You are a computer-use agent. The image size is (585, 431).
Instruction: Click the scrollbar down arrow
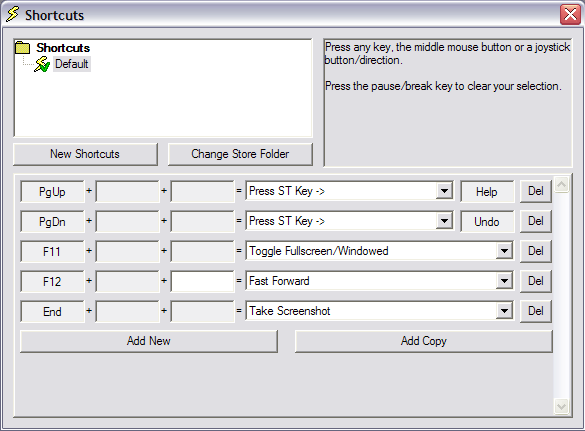(x=561, y=406)
